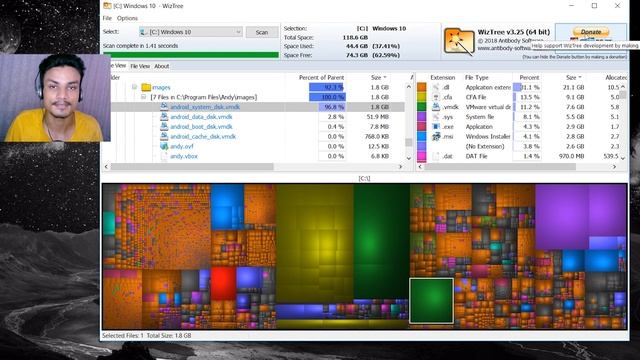This screenshot has height=360, width=640.
Task: Click the extension list horizontal scrollbar
Action: [500, 167]
